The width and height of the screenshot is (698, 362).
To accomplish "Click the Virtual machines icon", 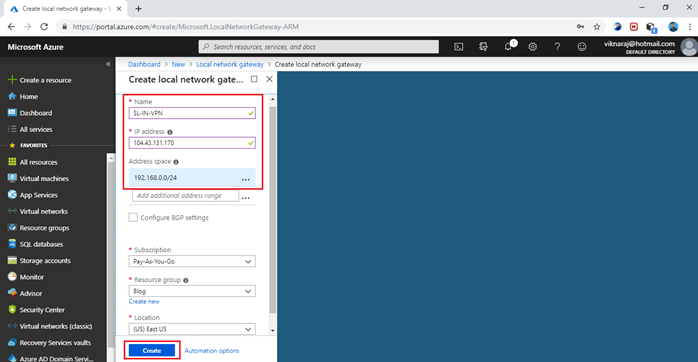I will click(x=12, y=178).
